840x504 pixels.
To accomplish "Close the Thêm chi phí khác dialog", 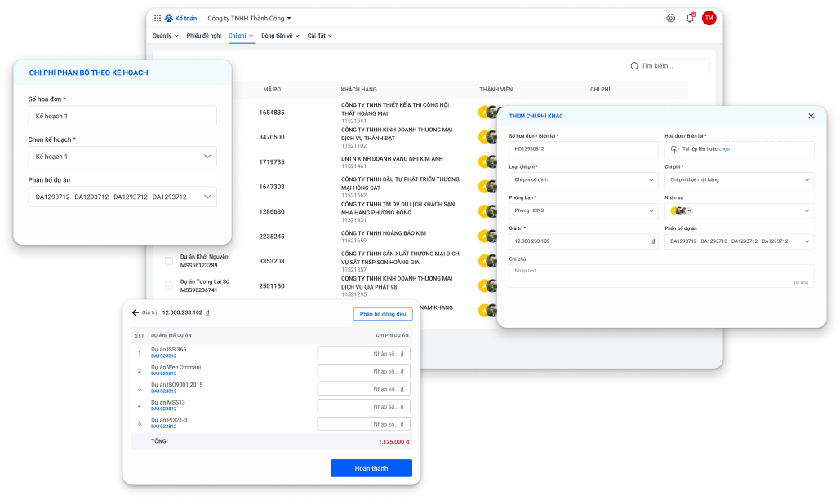I will [811, 116].
